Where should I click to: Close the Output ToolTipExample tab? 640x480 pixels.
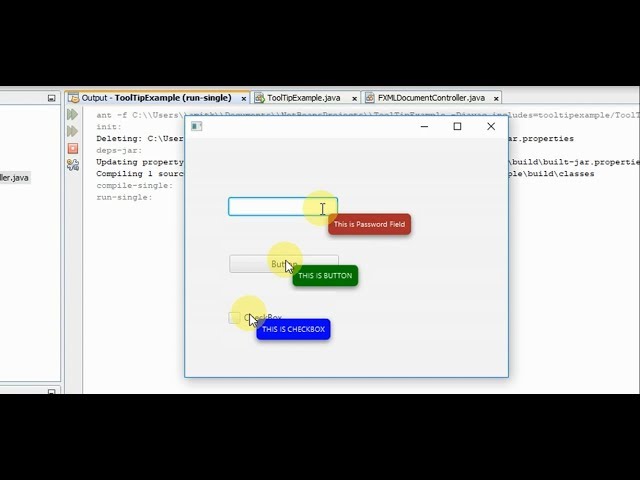click(244, 98)
